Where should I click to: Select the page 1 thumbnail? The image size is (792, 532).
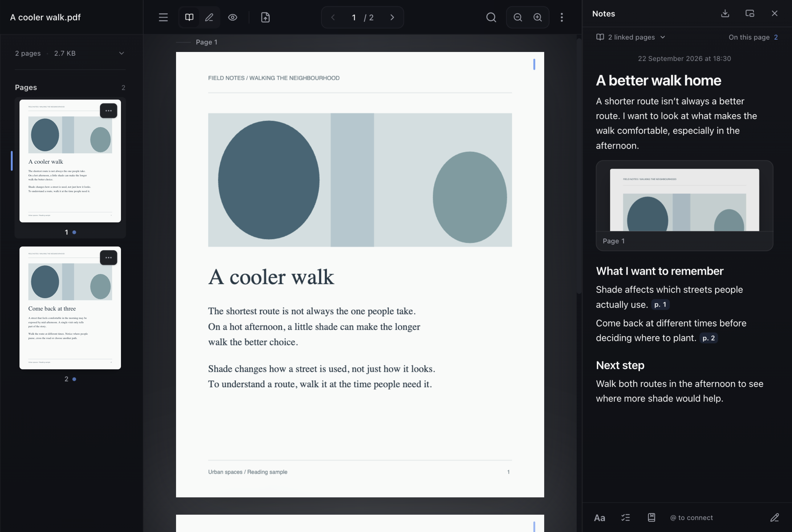tap(70, 161)
